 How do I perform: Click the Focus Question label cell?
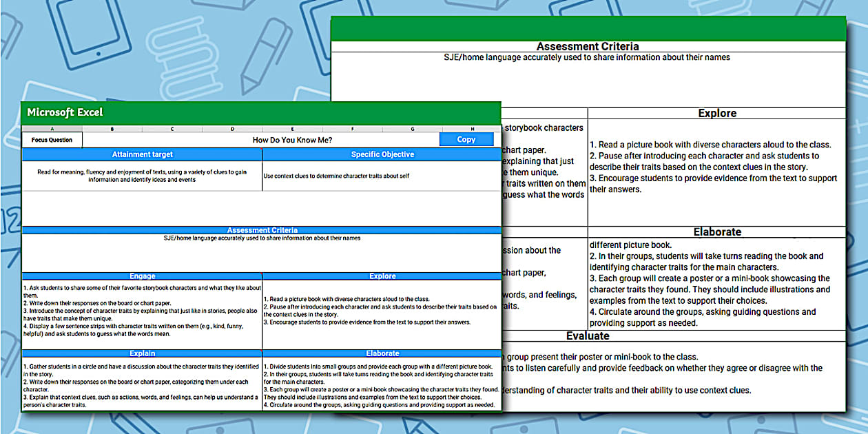point(52,140)
